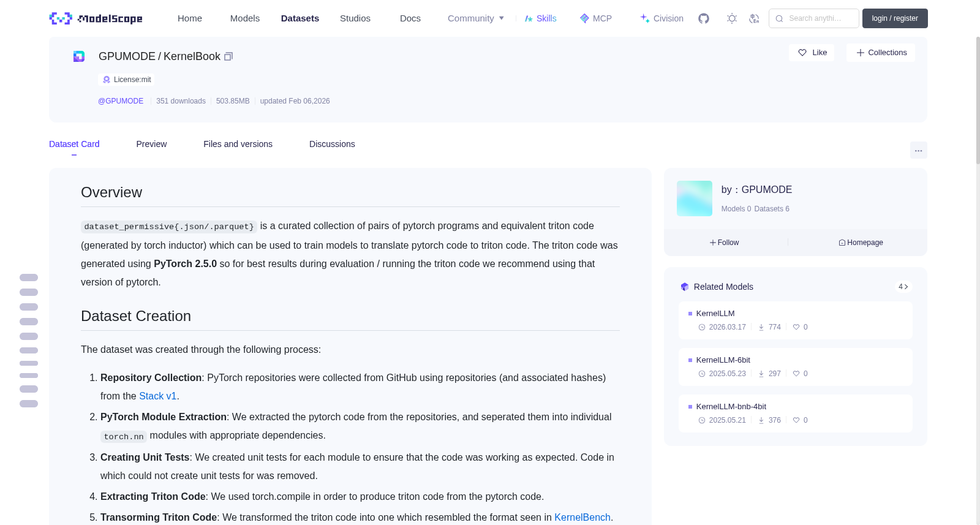Screen dimensions: 980x525
Task: Open the Discussions tab
Action: tap(332, 144)
